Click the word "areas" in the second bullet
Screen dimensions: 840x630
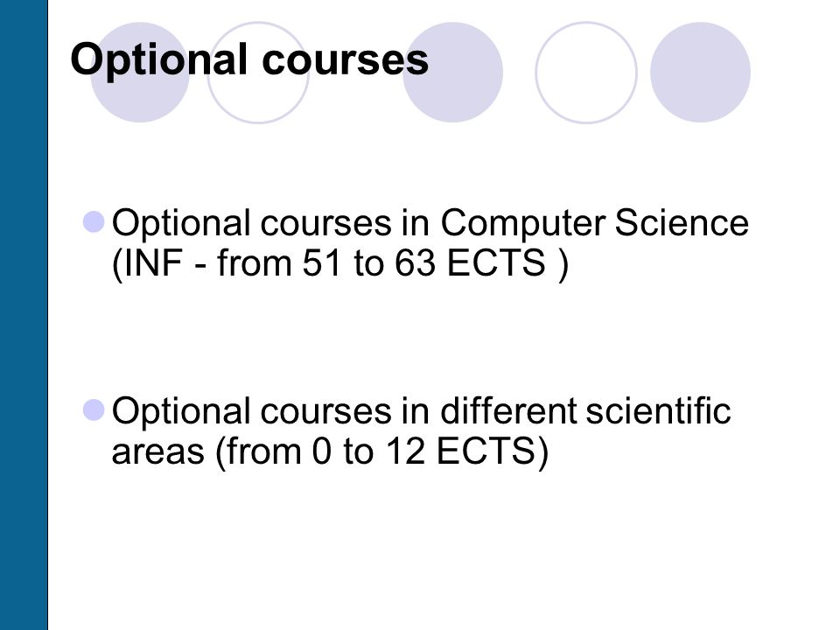coord(157,453)
